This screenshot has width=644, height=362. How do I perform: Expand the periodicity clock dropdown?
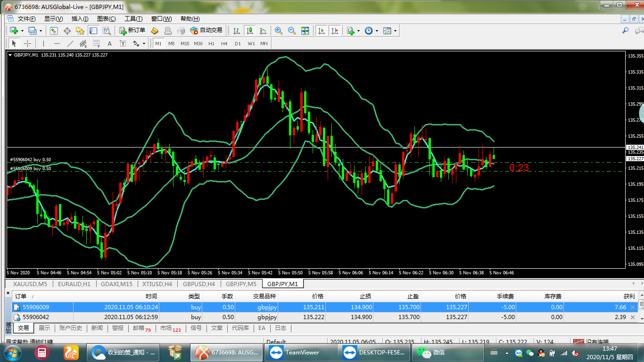coord(376,31)
